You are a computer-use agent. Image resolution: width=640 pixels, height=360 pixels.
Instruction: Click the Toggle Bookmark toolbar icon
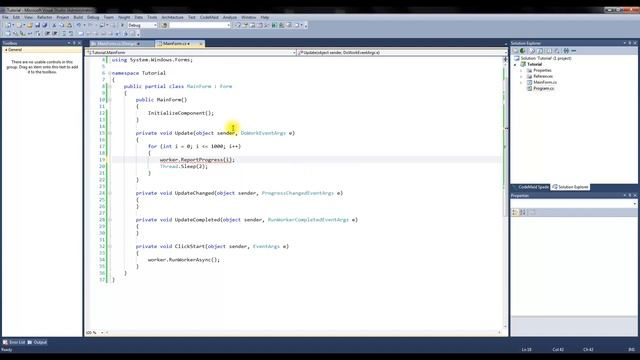coord(81,33)
